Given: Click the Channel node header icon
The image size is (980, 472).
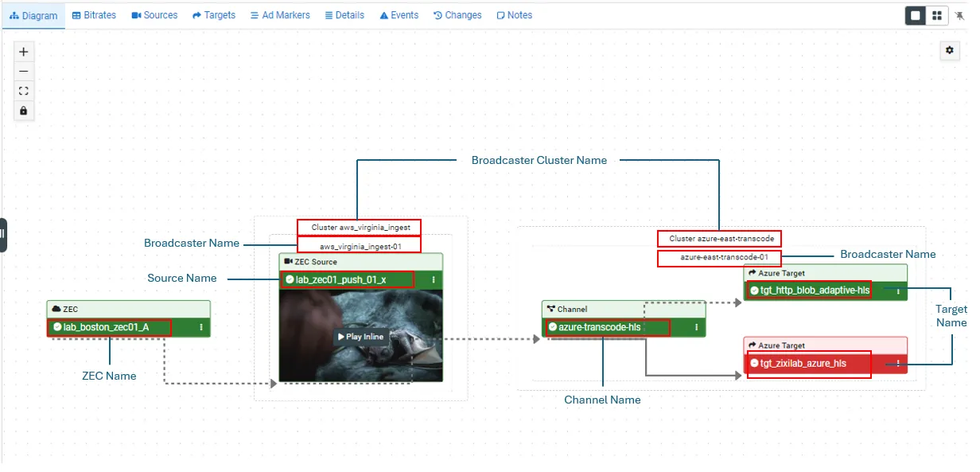Looking at the screenshot, I should coord(551,309).
